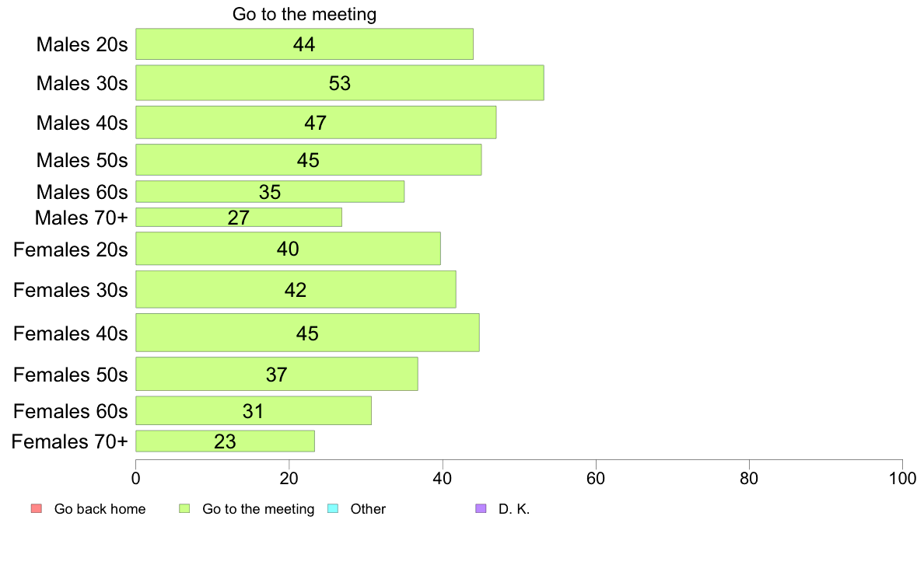Click the Females 70+ bar labeled 23
The width and height of the screenshot is (924, 572).
tap(225, 441)
